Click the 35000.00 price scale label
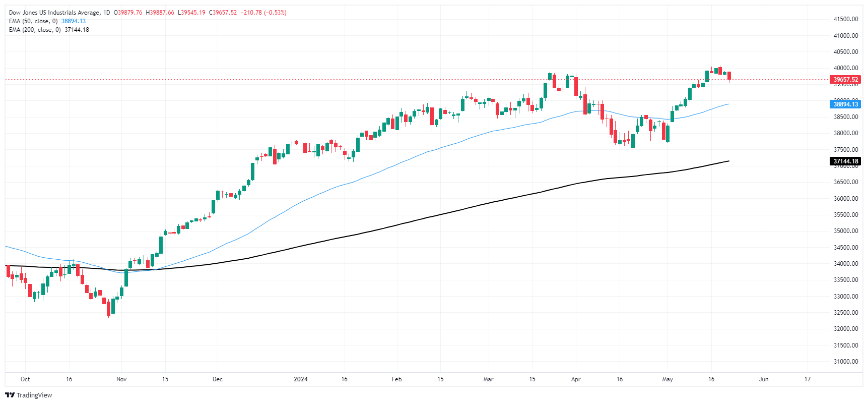Image resolution: width=868 pixels, height=404 pixels. coord(846,231)
